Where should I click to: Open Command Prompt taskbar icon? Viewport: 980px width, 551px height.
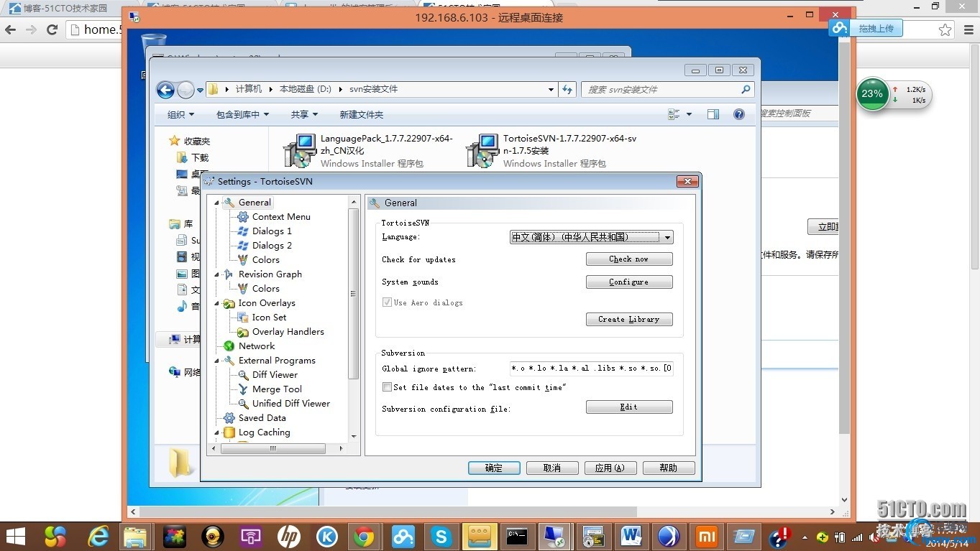pyautogui.click(x=517, y=536)
